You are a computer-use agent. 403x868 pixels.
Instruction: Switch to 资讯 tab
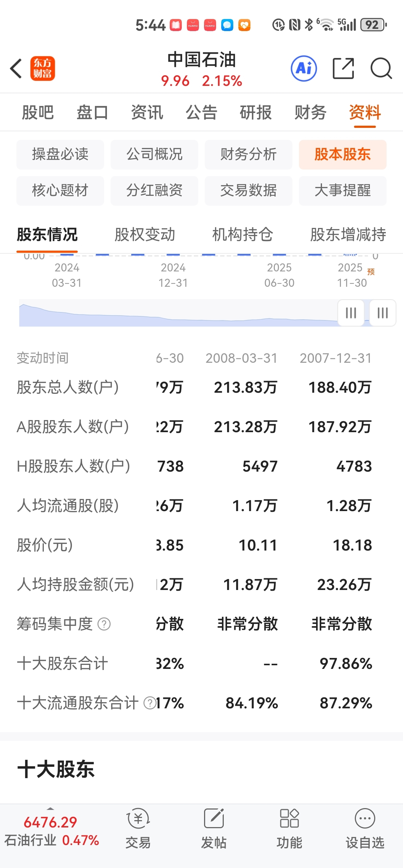click(147, 112)
